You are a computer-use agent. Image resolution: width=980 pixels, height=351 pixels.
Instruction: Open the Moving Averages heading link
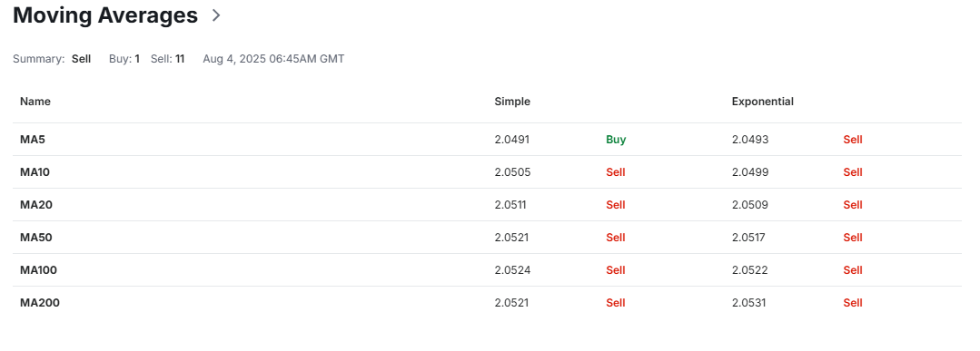coord(105,15)
